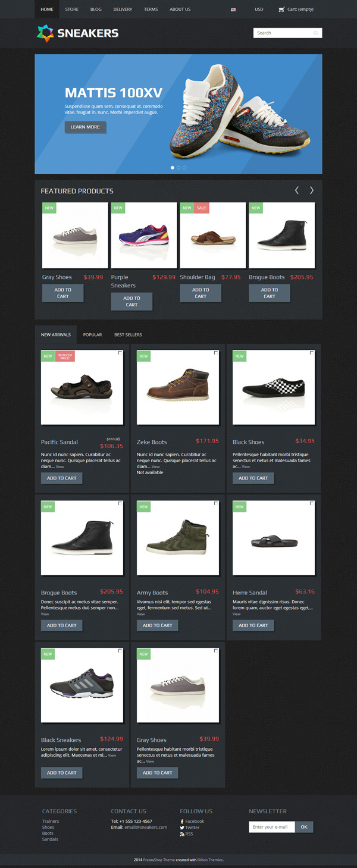Add Shoulder Bag to cart

(x=201, y=293)
